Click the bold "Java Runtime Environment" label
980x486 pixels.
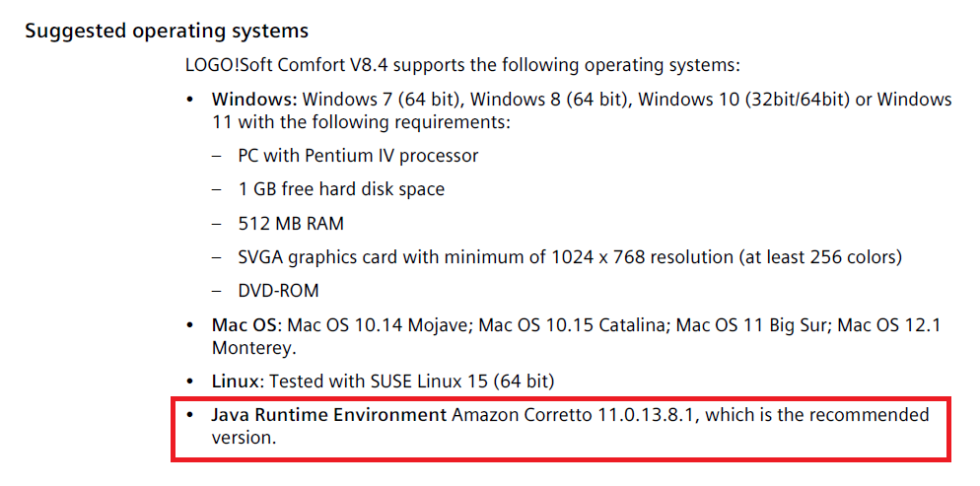329,415
